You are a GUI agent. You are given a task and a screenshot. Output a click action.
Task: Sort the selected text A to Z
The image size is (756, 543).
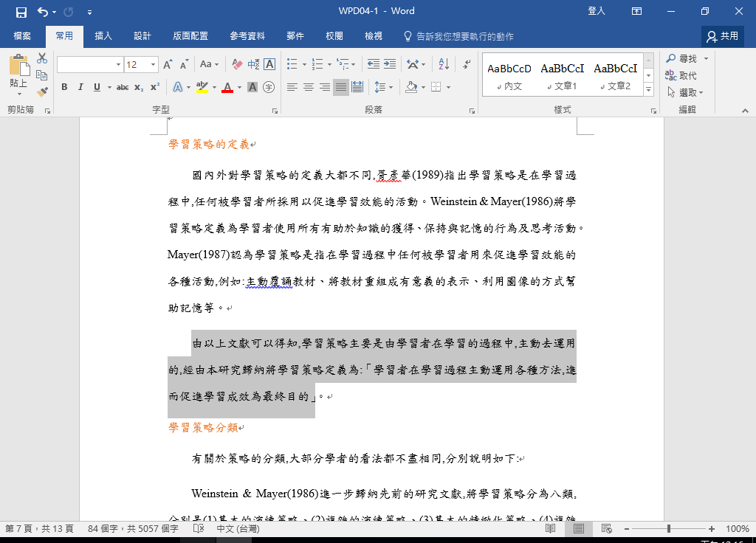pos(444,64)
